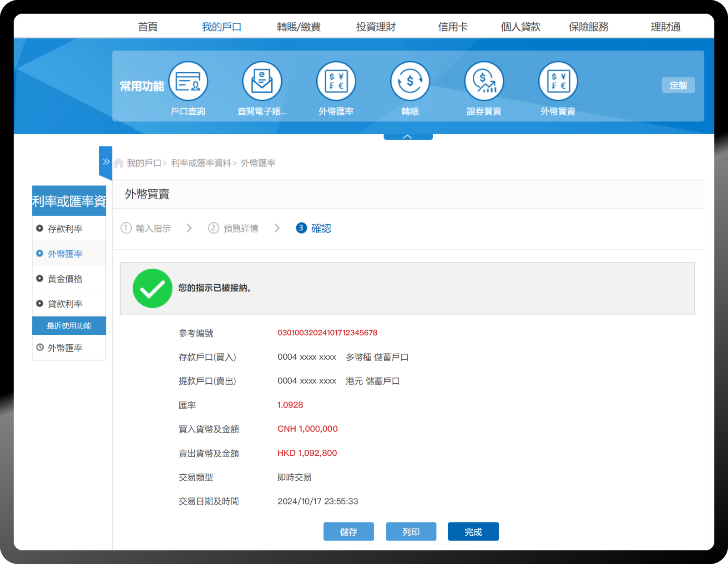Follow 我的戶口 breadcrumb link
Image resolution: width=728 pixels, height=564 pixels.
click(x=144, y=163)
